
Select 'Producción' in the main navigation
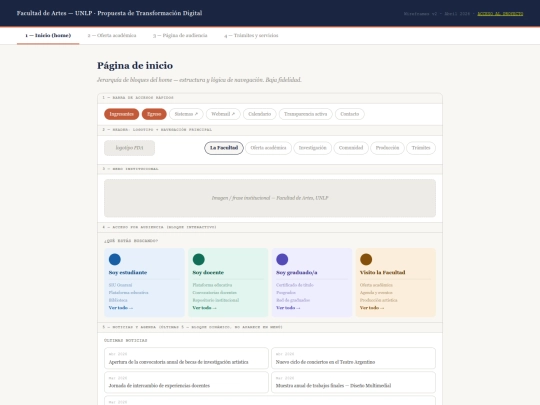pos(387,148)
